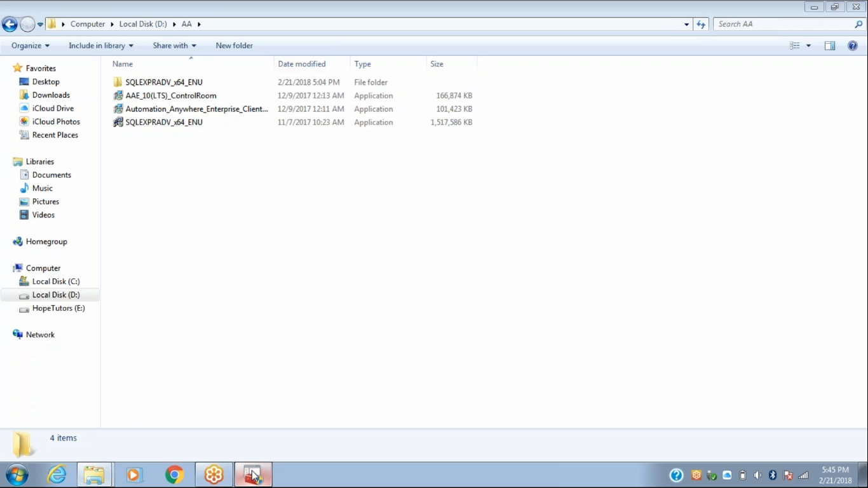
Task: Expand the arrow after AA breadcrumb
Action: 199,24
